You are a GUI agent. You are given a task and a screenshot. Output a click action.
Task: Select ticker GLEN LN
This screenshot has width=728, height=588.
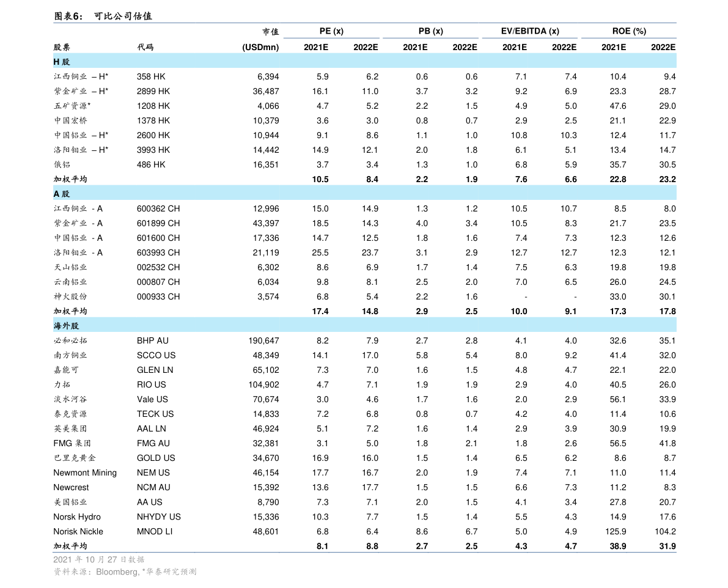[x=155, y=370]
